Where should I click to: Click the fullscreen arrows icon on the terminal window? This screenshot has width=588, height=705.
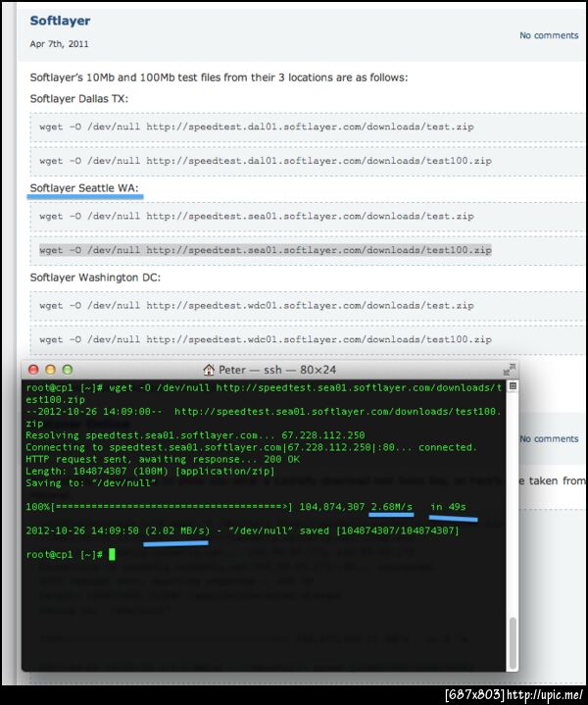pos(509,370)
